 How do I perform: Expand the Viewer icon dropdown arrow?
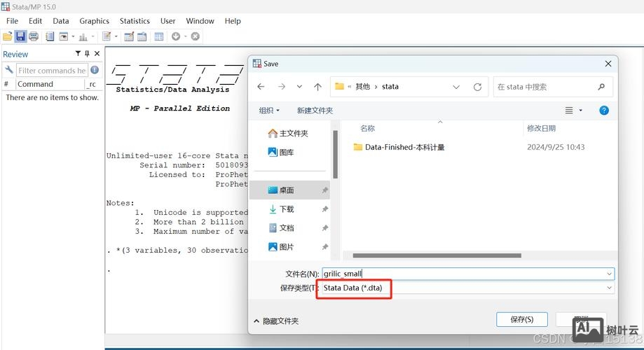point(73,36)
